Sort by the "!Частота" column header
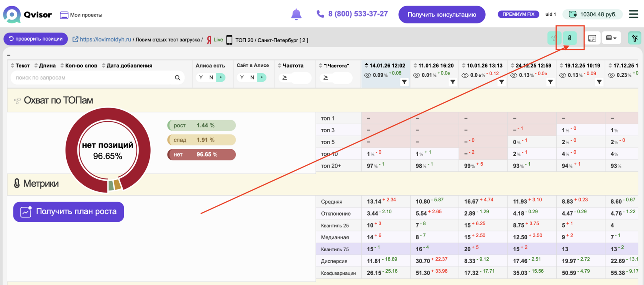 334,66
